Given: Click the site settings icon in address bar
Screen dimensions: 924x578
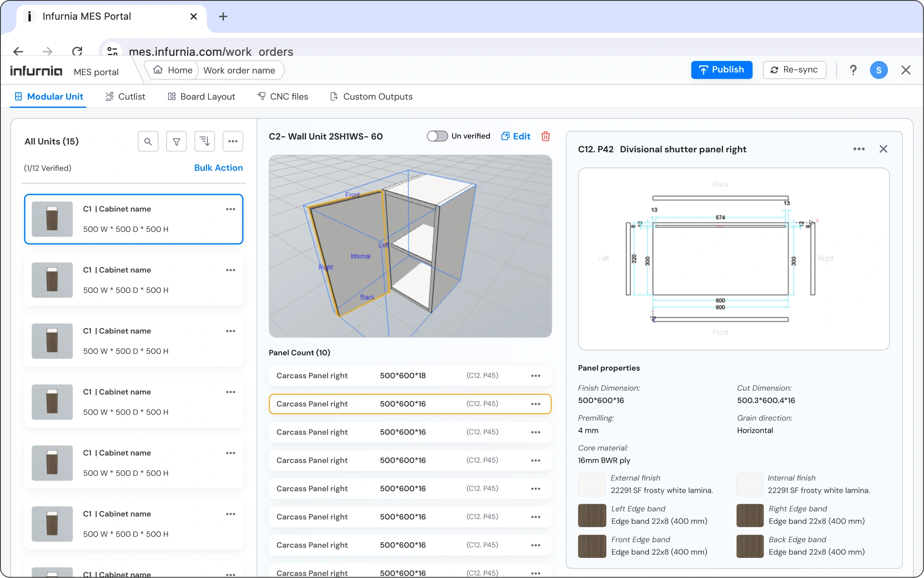Looking at the screenshot, I should coord(112,51).
